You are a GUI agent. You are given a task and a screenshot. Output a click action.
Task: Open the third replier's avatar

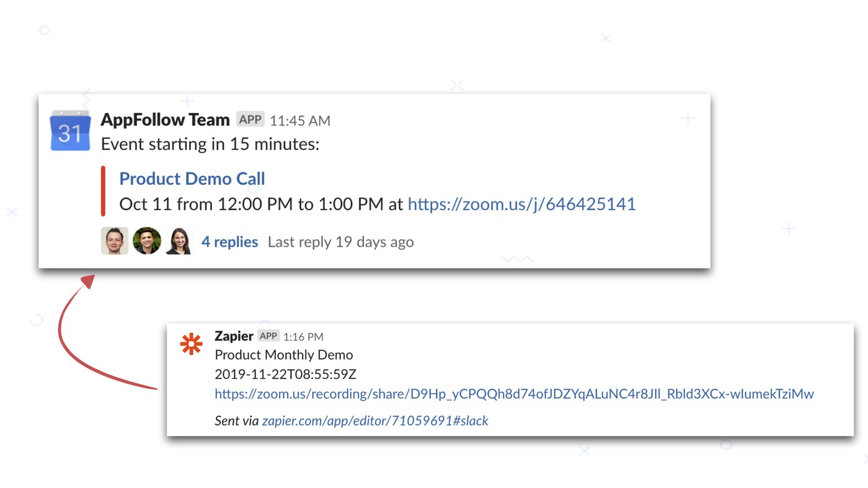[x=179, y=241]
